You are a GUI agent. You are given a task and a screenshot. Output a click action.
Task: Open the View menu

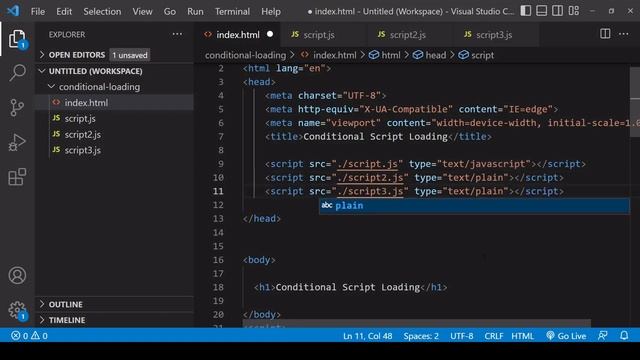pyautogui.click(x=142, y=11)
